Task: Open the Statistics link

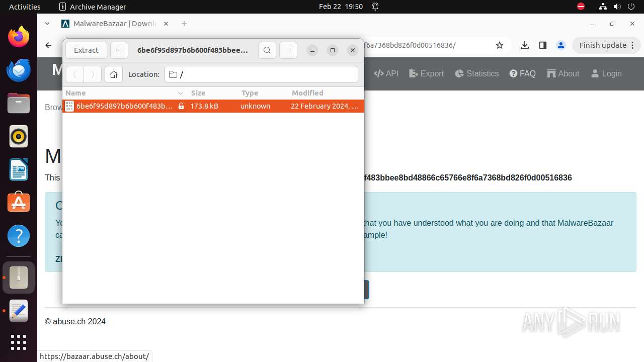Action: [477, 73]
